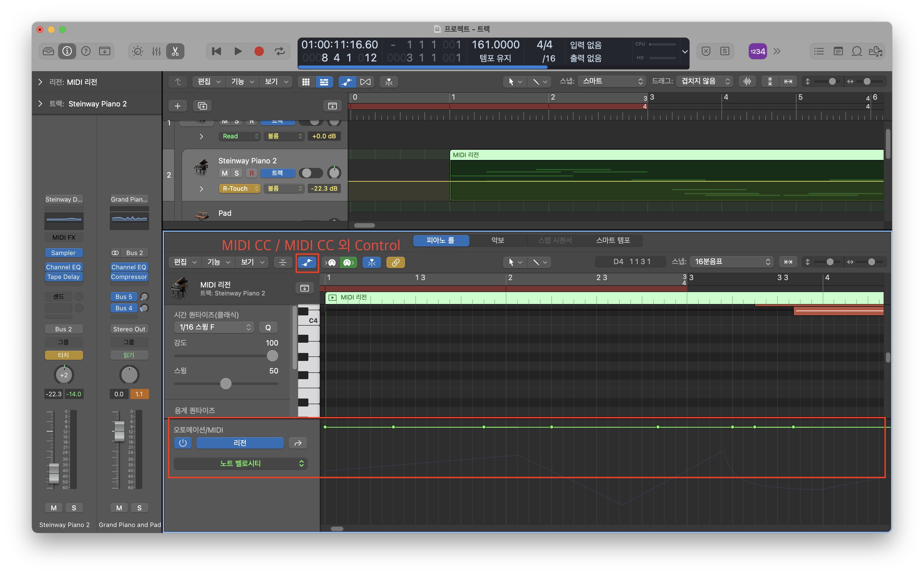The height and width of the screenshot is (575, 924).
Task: Open the Library panel icon
Action: pyautogui.click(x=48, y=51)
